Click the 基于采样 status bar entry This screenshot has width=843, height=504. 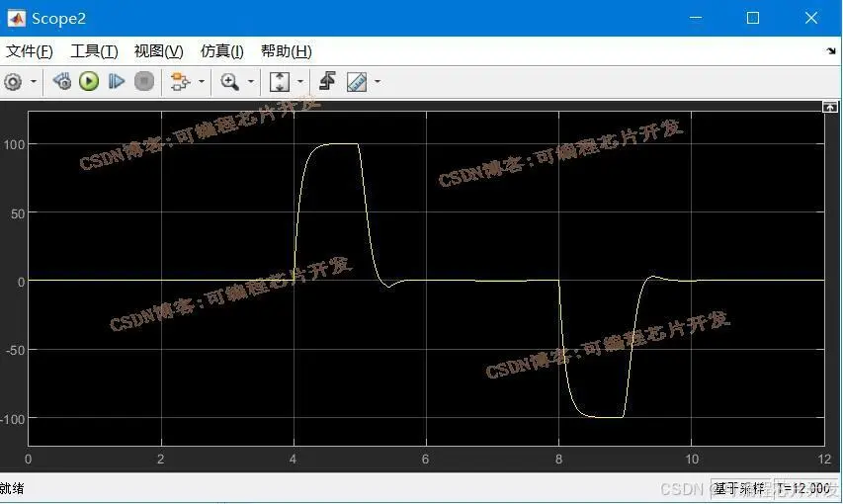pyautogui.click(x=739, y=488)
